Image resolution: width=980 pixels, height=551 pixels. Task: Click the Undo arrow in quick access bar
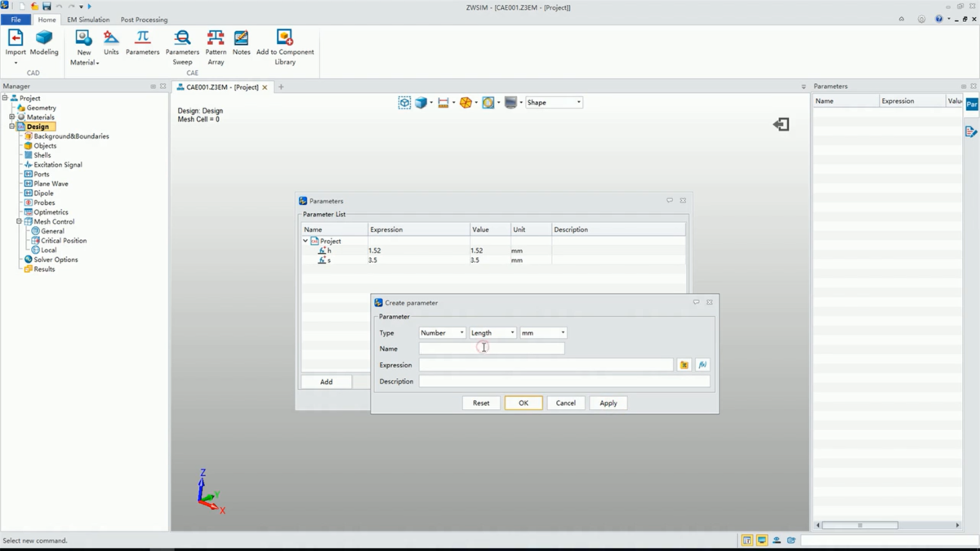tap(59, 7)
